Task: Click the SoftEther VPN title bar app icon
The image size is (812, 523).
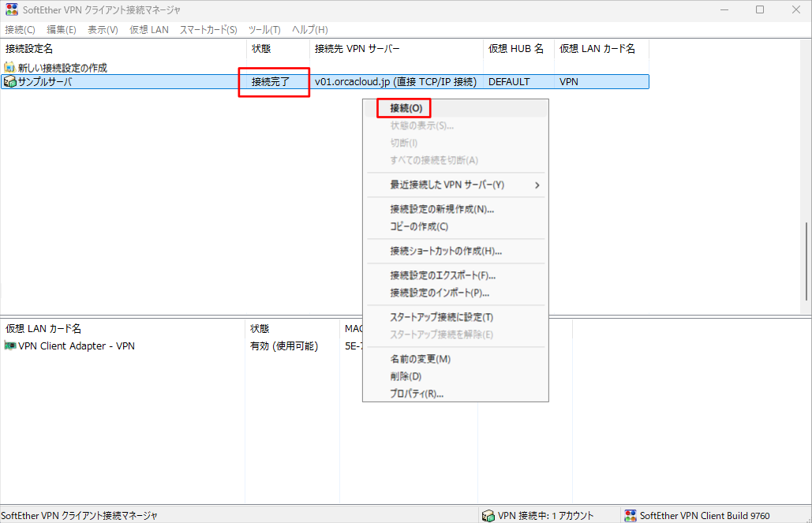Action: pos(11,9)
